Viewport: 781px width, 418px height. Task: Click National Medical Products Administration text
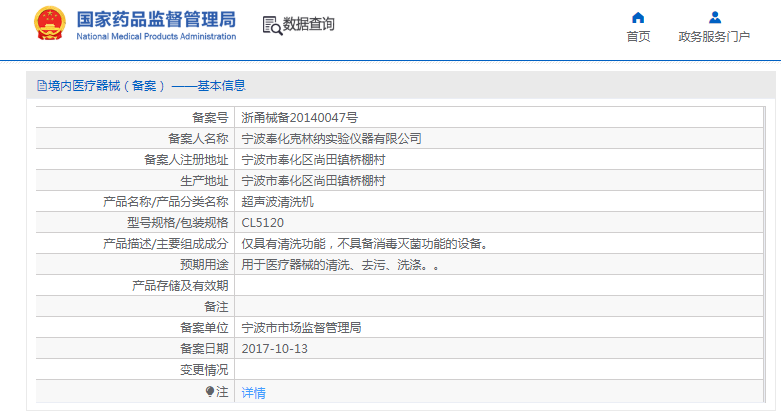[156, 36]
